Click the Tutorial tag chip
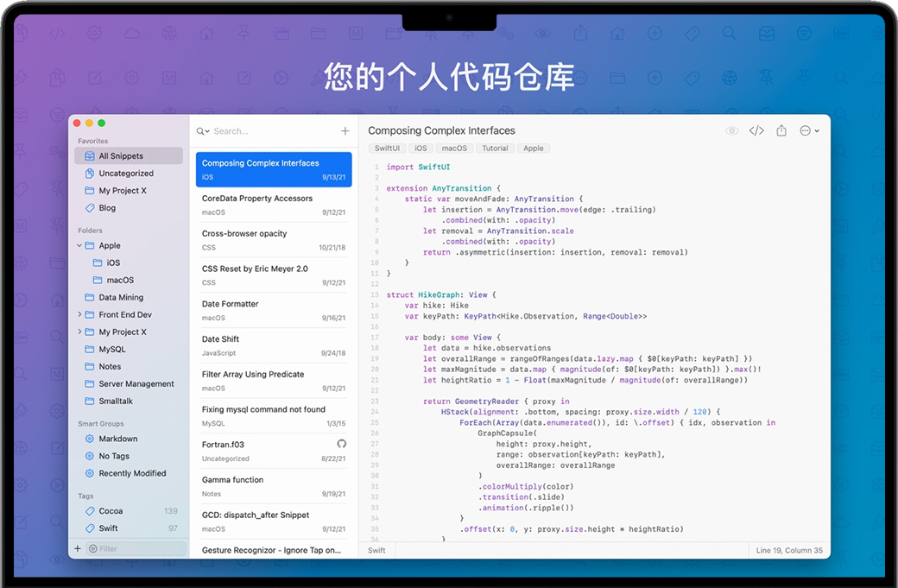This screenshot has height=588, width=898. click(495, 149)
